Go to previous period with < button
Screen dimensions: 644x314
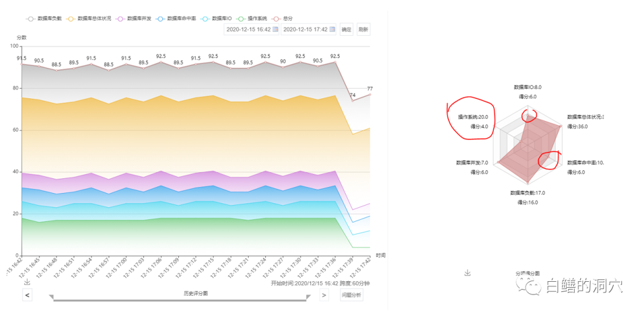coord(27,295)
